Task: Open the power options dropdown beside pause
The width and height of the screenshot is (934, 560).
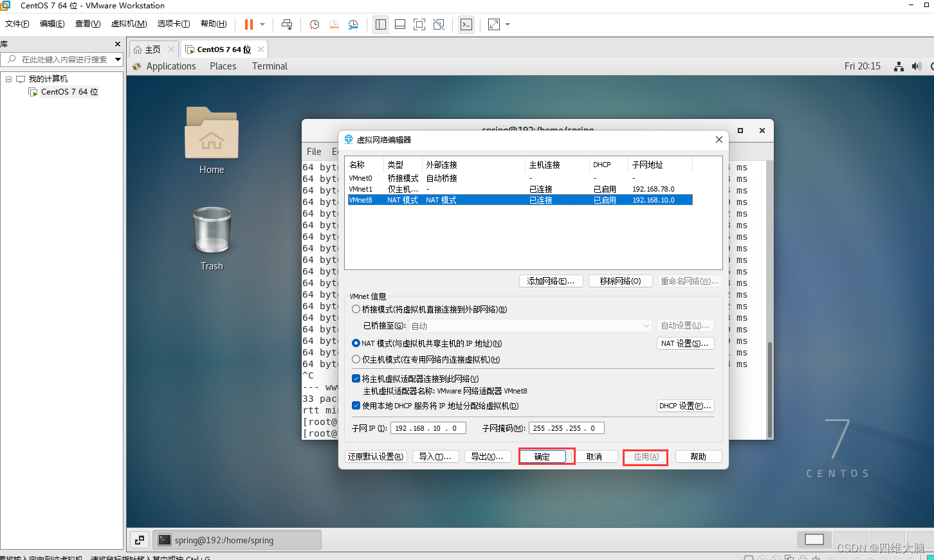Action: [x=262, y=24]
